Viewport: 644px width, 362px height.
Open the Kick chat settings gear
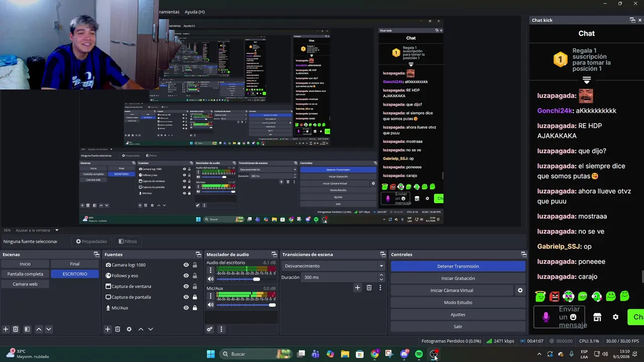[x=615, y=317]
